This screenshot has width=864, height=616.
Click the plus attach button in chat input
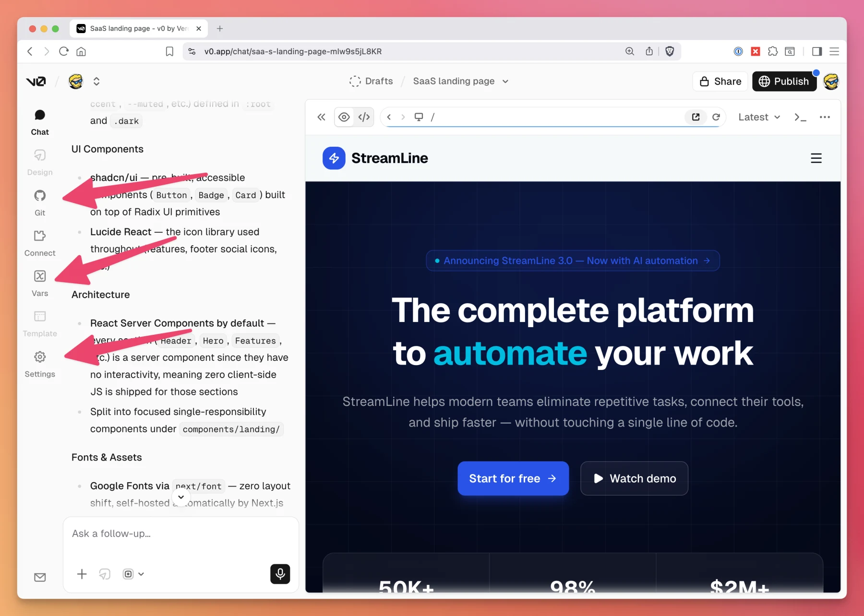pyautogui.click(x=82, y=574)
